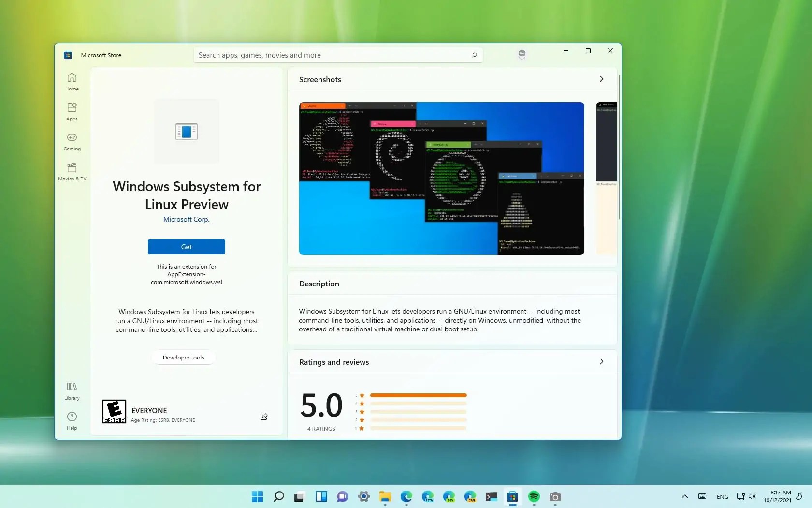Click the Get button to install WSL Preview
The width and height of the screenshot is (812, 508).
click(x=187, y=247)
